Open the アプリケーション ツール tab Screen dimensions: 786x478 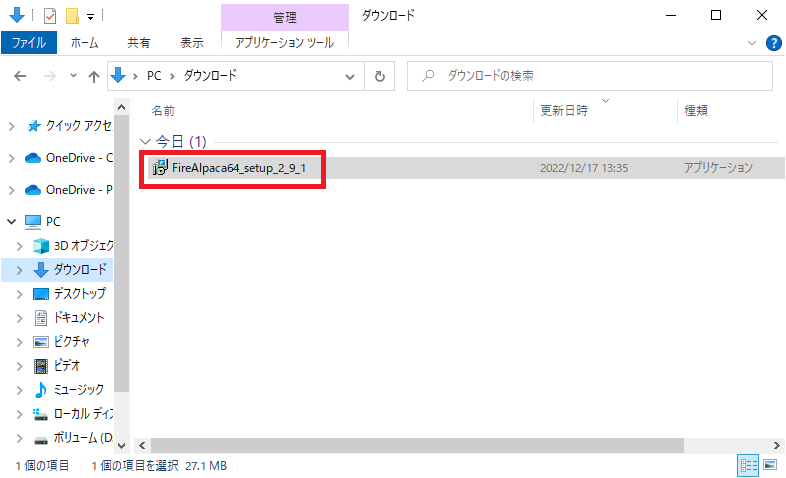click(x=284, y=43)
